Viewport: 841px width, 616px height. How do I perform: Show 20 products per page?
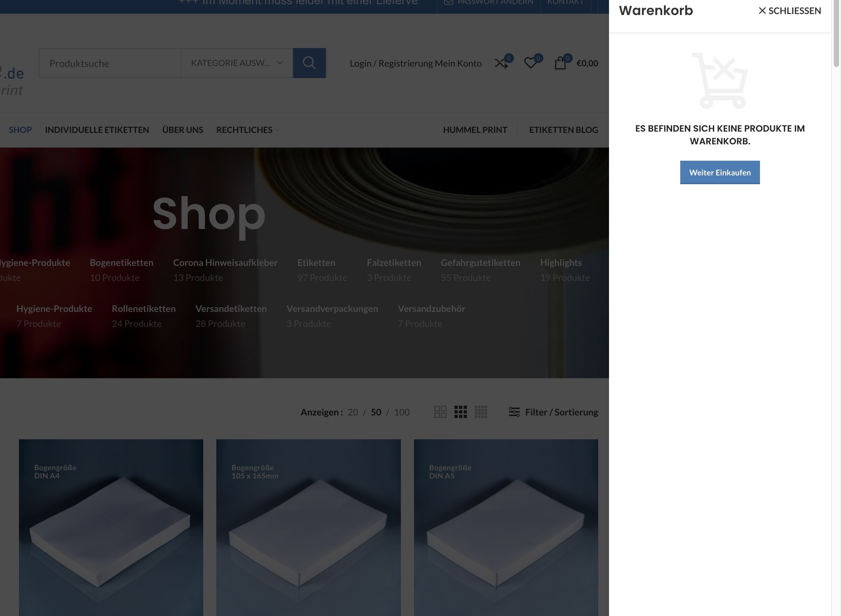353,412
